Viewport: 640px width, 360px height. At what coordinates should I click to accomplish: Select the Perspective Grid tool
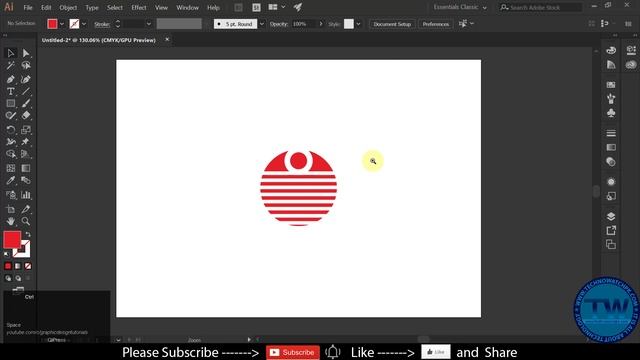click(x=26, y=154)
